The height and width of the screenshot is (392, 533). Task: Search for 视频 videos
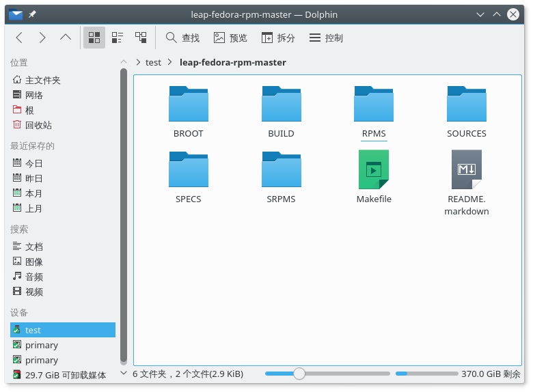(63, 292)
